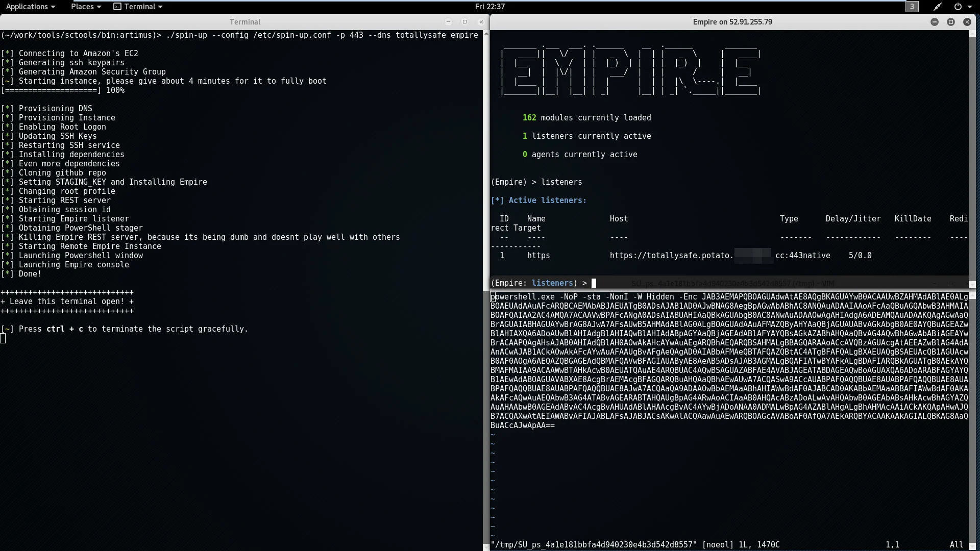Click the Empire listeners command prompt cursor
980x551 pixels.
[x=594, y=283]
